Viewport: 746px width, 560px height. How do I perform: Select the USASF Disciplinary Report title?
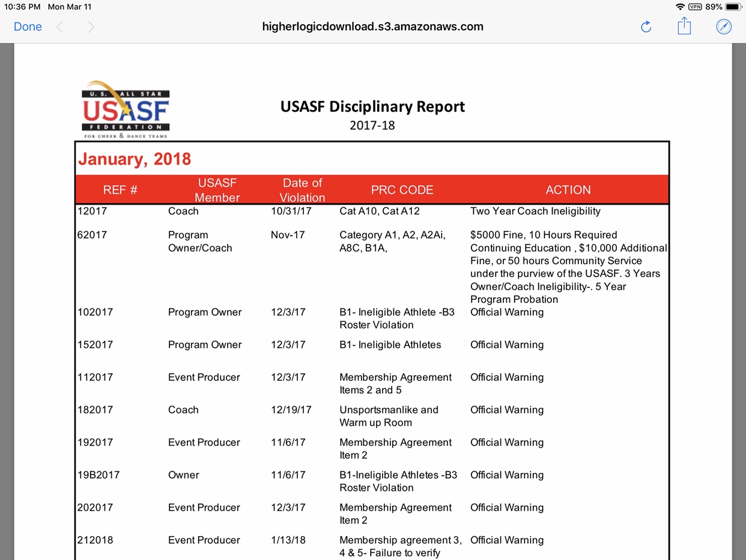tap(372, 106)
